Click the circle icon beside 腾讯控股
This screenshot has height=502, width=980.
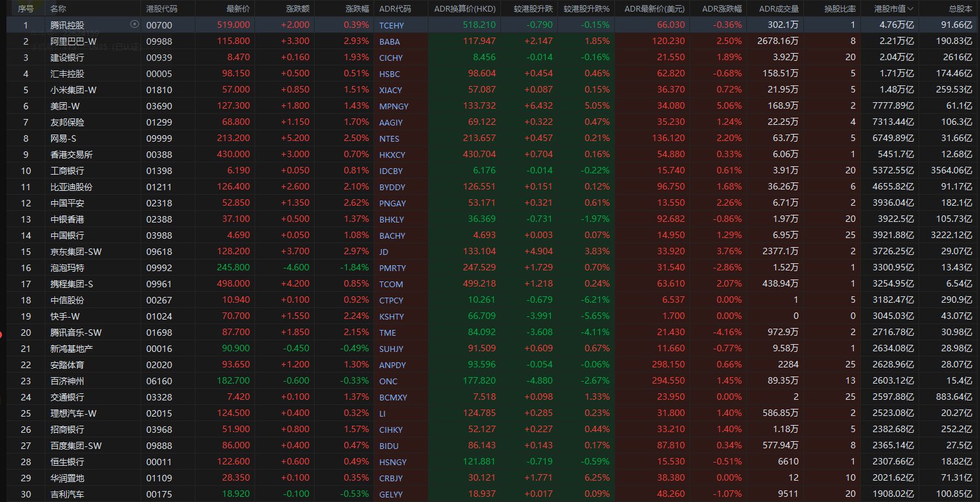point(135,24)
